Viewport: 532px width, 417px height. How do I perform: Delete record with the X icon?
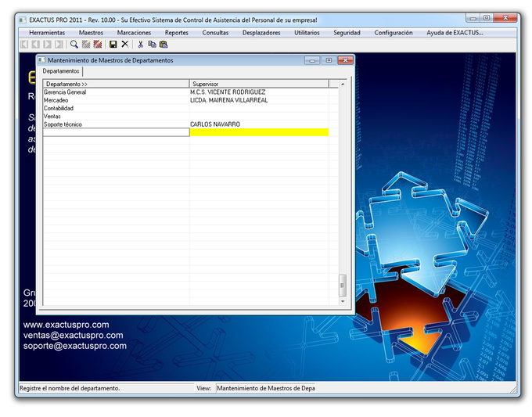(x=125, y=44)
